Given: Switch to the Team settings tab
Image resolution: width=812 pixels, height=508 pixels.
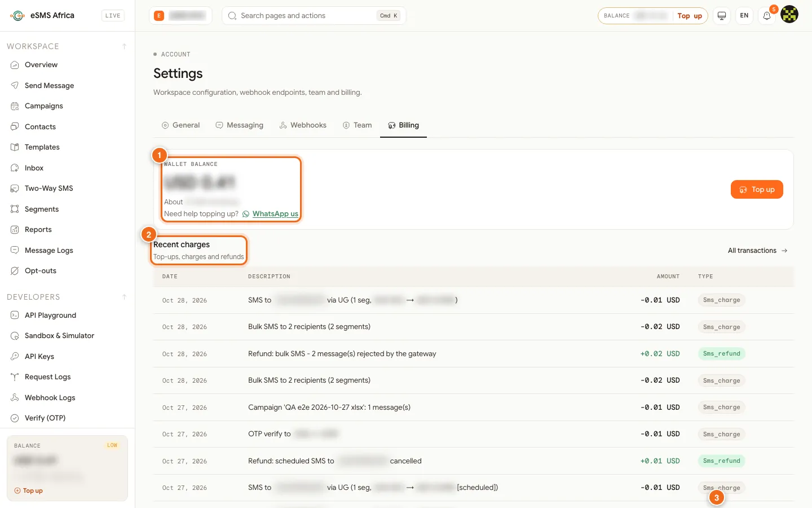Looking at the screenshot, I should coord(357,125).
